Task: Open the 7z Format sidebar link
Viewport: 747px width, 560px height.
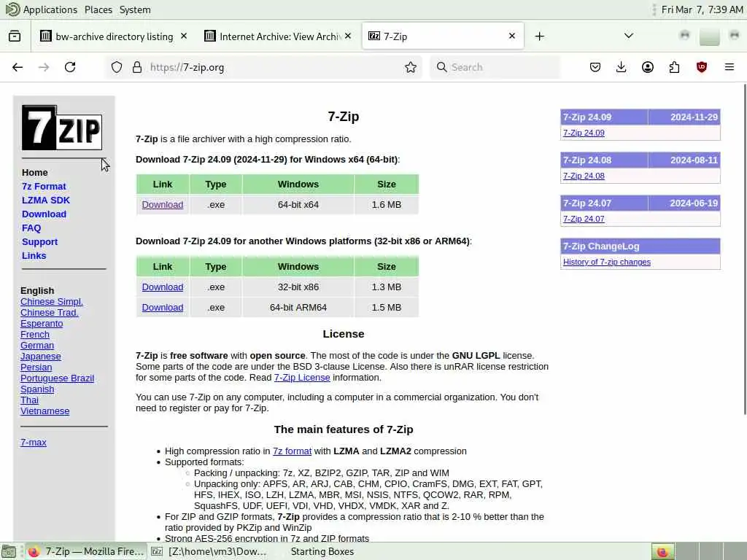Action: tap(44, 186)
